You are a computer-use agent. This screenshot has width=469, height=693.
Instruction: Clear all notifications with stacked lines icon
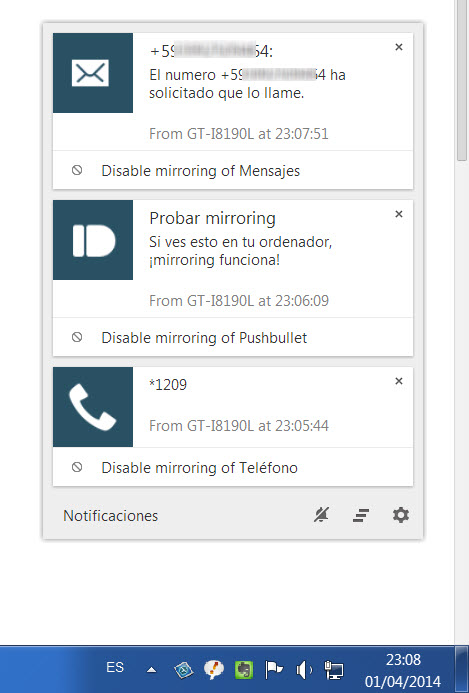coord(361,515)
